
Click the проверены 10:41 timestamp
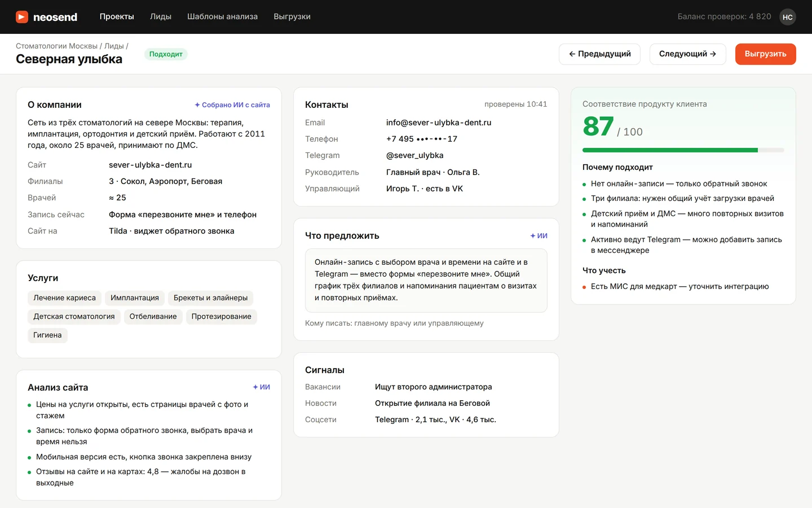coord(516,104)
